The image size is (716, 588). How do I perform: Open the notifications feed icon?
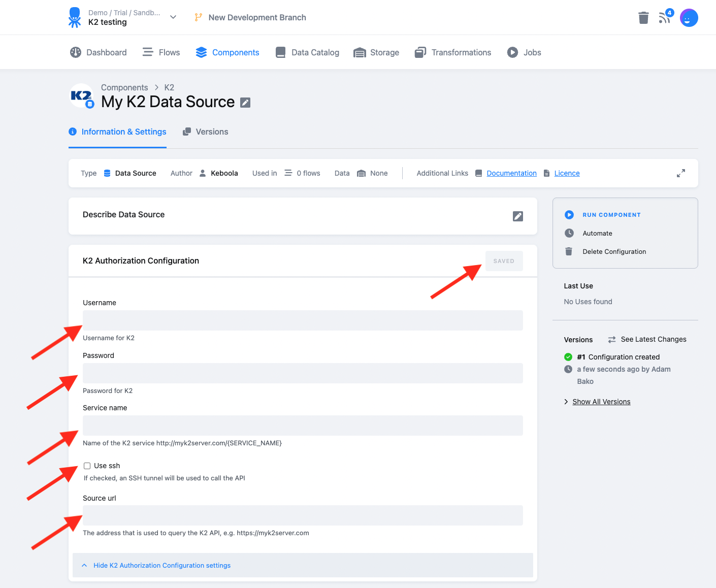[664, 18]
